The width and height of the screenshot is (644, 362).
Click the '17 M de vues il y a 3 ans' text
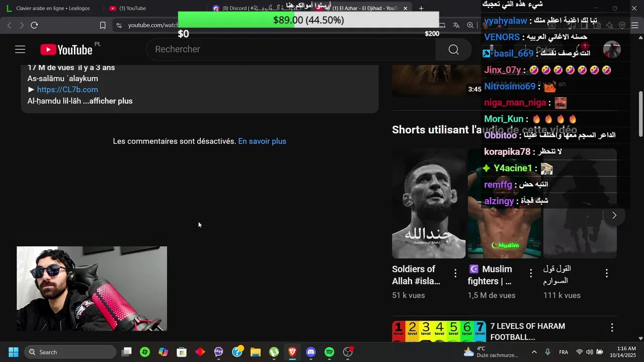pyautogui.click(x=71, y=67)
